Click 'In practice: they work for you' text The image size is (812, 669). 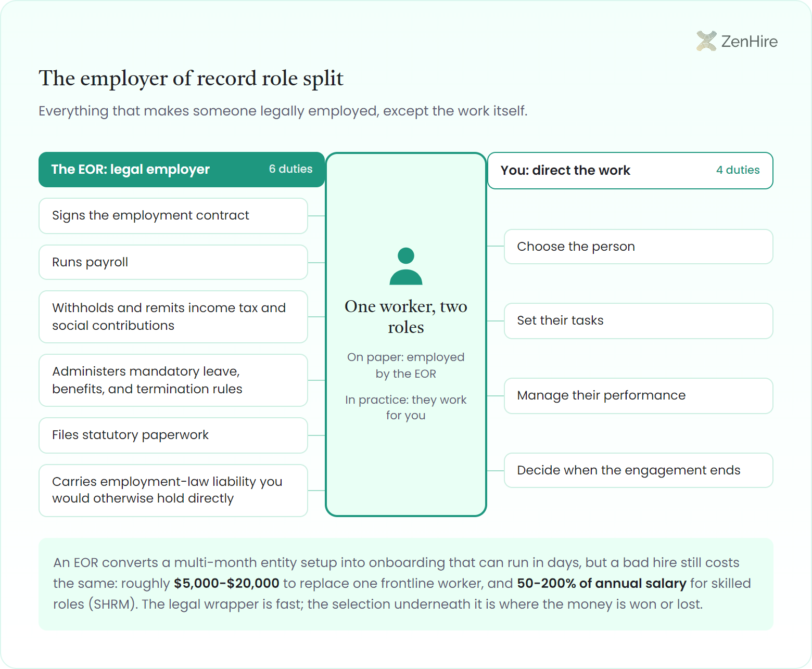coord(406,407)
